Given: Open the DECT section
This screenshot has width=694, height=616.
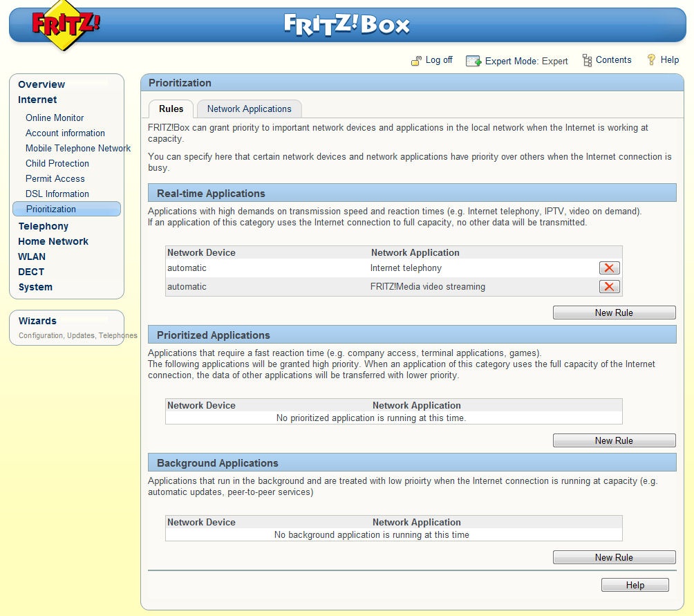Looking at the screenshot, I should click(x=31, y=272).
